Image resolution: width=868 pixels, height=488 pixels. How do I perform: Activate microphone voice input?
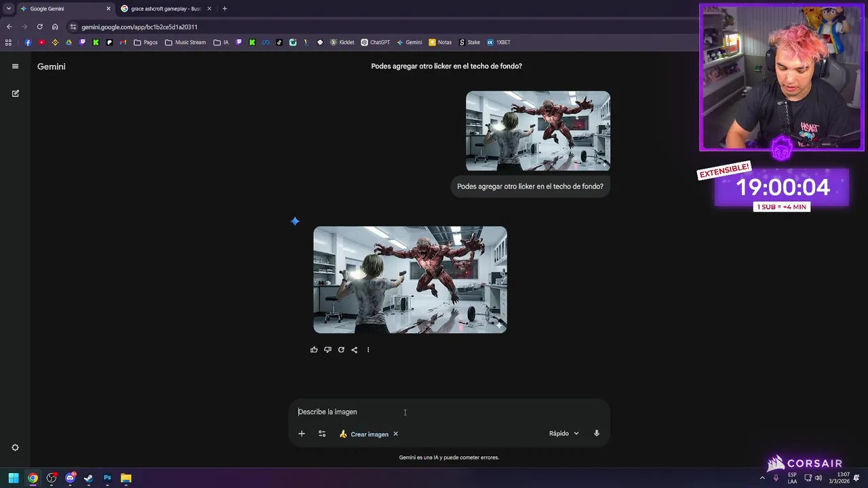[x=597, y=433]
